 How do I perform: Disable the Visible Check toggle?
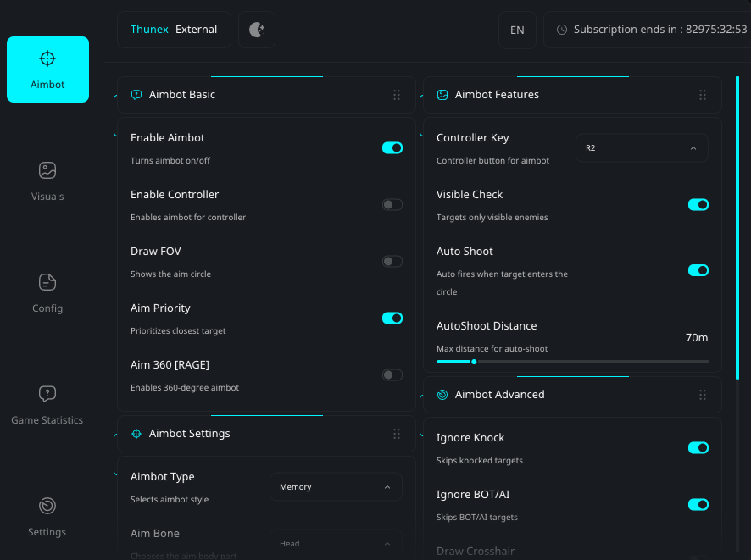pyautogui.click(x=698, y=204)
